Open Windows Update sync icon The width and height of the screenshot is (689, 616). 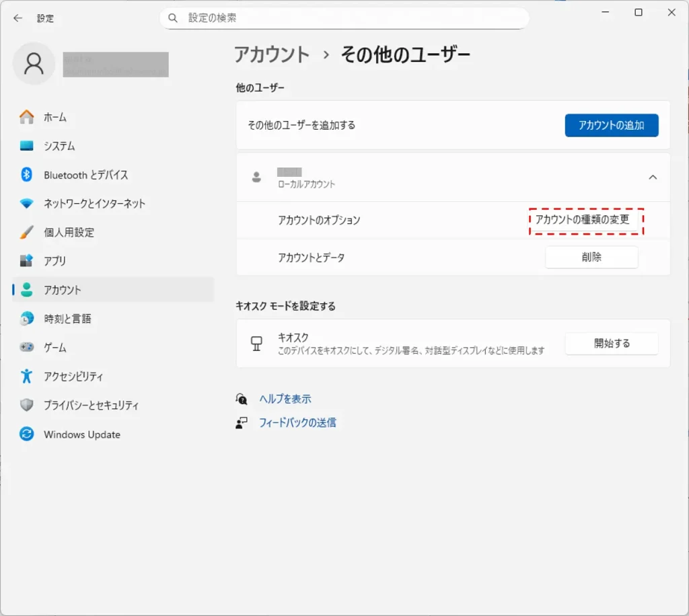(x=27, y=434)
